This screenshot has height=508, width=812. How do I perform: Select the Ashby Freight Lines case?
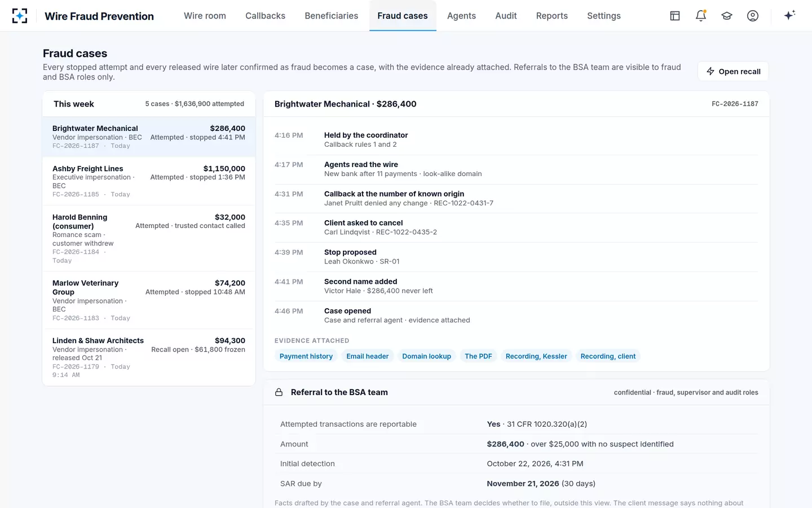149,181
